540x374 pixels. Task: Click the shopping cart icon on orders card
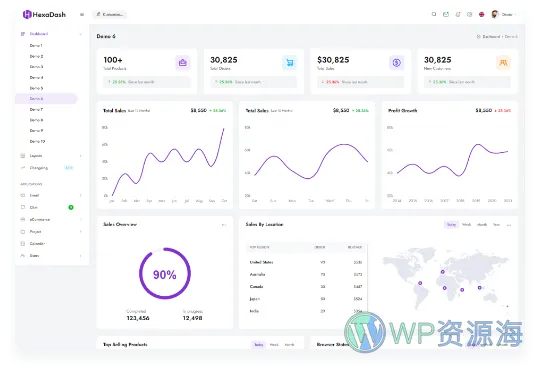pyautogui.click(x=290, y=63)
